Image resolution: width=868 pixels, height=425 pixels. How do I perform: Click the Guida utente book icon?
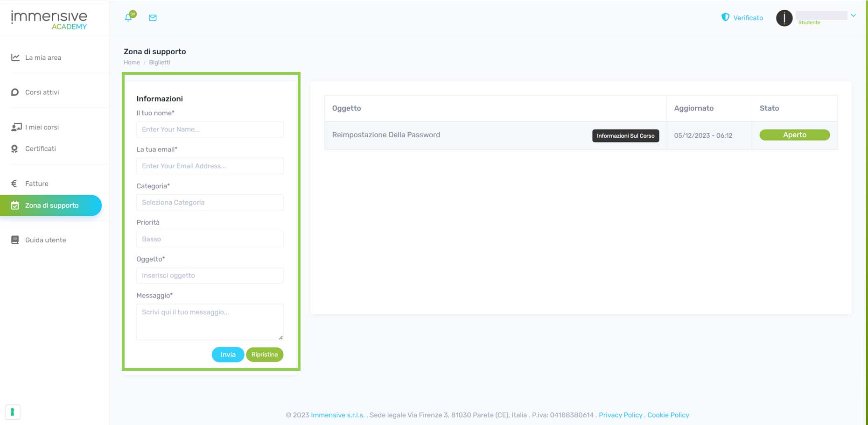tap(15, 240)
